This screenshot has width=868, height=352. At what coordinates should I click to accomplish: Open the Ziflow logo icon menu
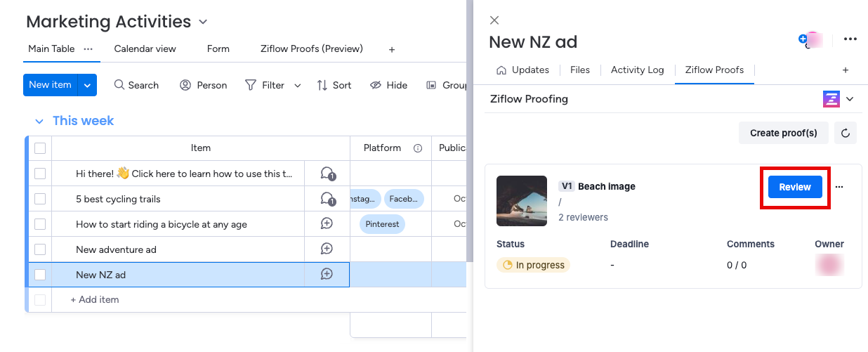point(831,99)
